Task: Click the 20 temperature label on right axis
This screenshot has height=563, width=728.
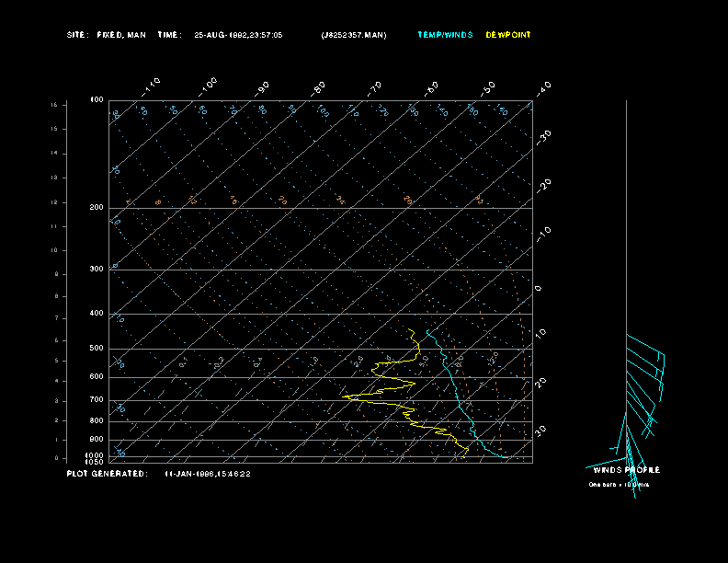Action: coord(542,382)
